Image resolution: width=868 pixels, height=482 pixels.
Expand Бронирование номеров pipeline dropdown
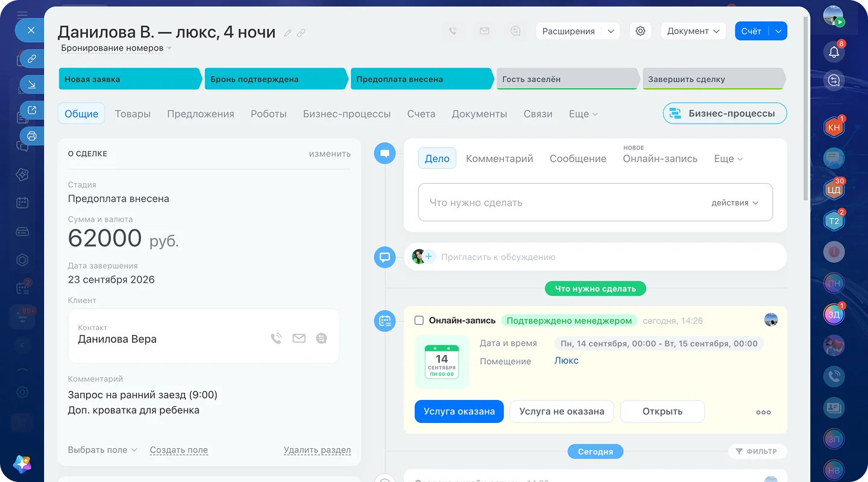pyautogui.click(x=169, y=48)
